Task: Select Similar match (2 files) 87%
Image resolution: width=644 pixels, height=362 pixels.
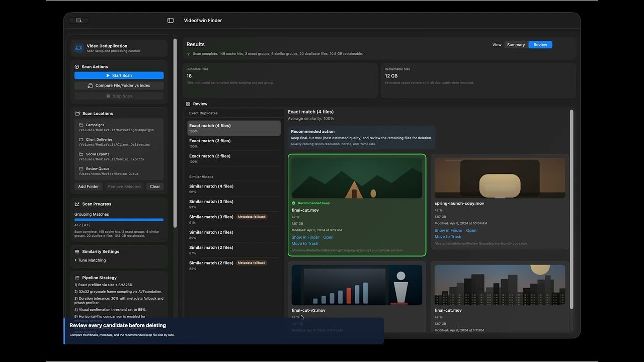Action: click(x=234, y=250)
